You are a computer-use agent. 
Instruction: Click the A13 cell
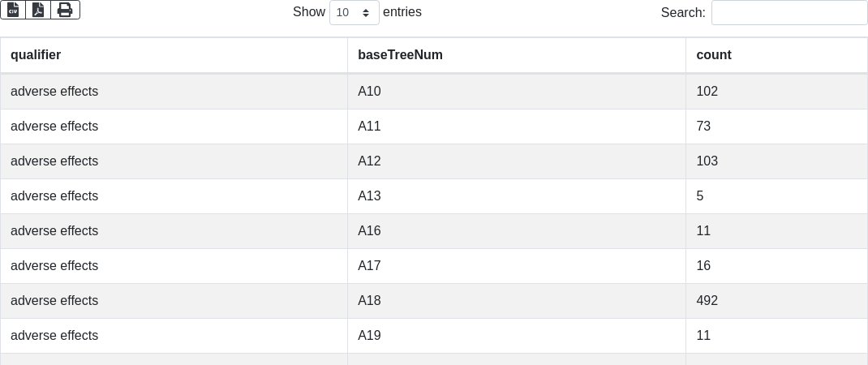369,196
